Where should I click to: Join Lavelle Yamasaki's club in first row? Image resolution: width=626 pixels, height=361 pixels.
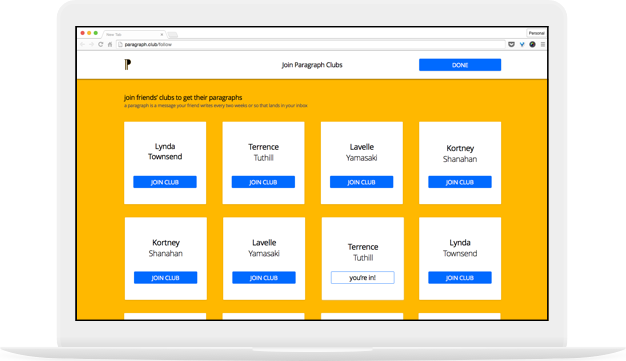pyautogui.click(x=361, y=182)
